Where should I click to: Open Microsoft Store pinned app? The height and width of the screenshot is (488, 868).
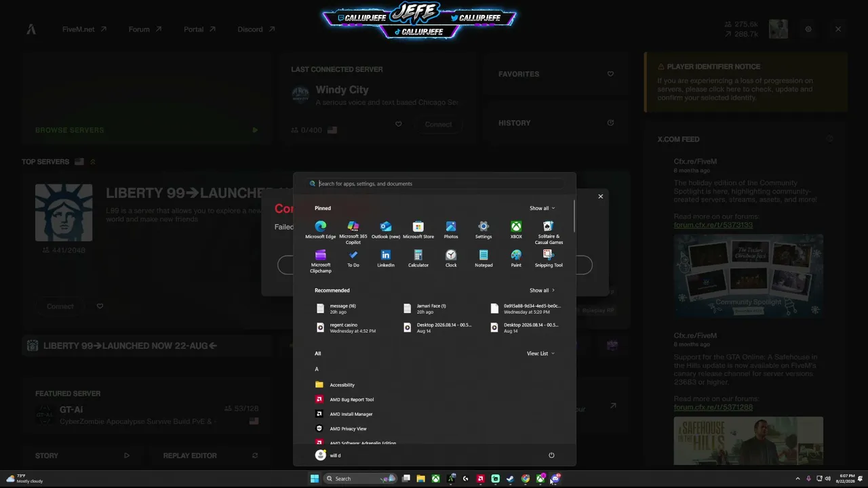418,230
